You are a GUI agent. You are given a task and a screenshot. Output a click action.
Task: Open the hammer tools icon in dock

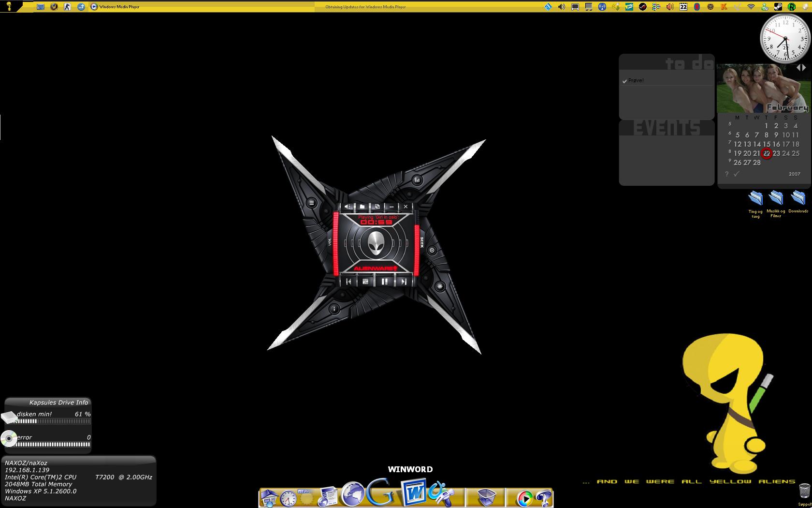pyautogui.click(x=441, y=493)
